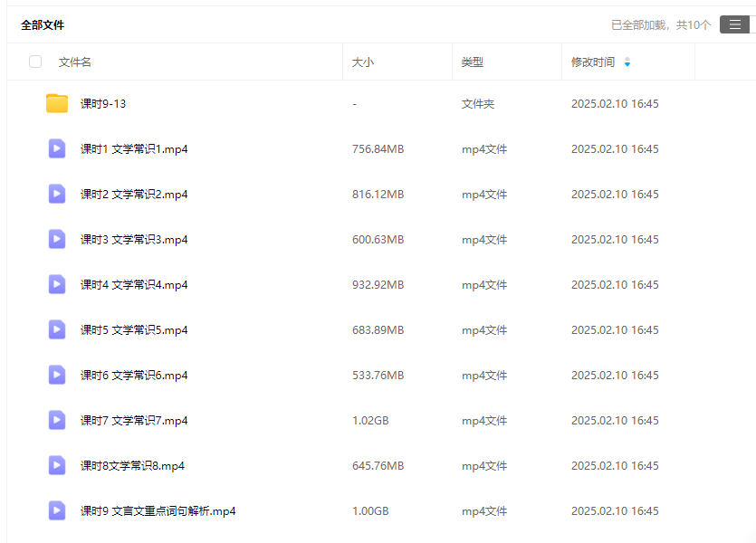Open file 课时9 文言文重点词句解析.mp4
The image size is (756, 543).
158,511
